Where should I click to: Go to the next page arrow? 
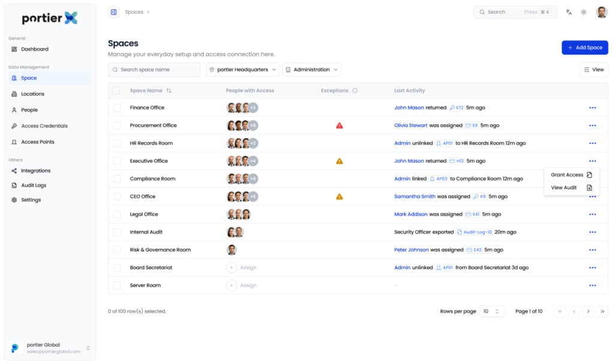(x=588, y=311)
